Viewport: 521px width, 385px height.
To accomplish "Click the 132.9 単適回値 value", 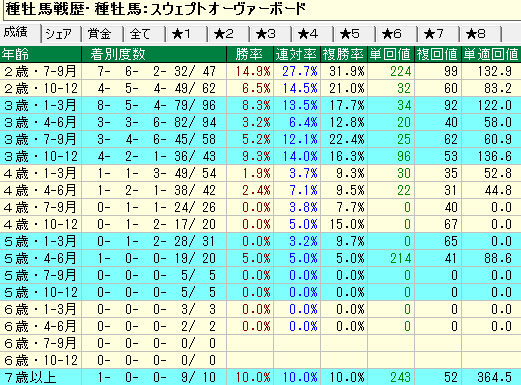I will (494, 71).
